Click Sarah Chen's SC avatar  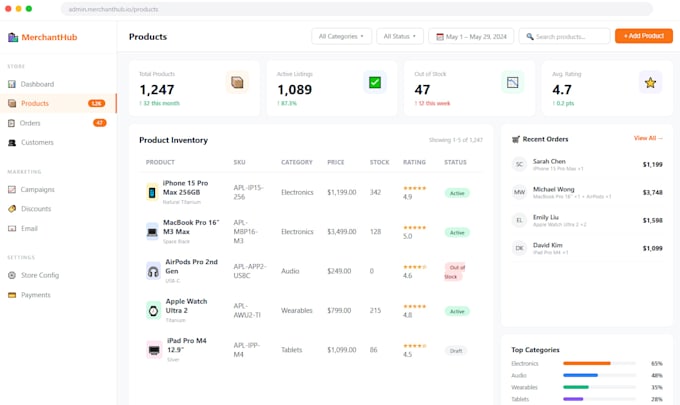tap(519, 164)
